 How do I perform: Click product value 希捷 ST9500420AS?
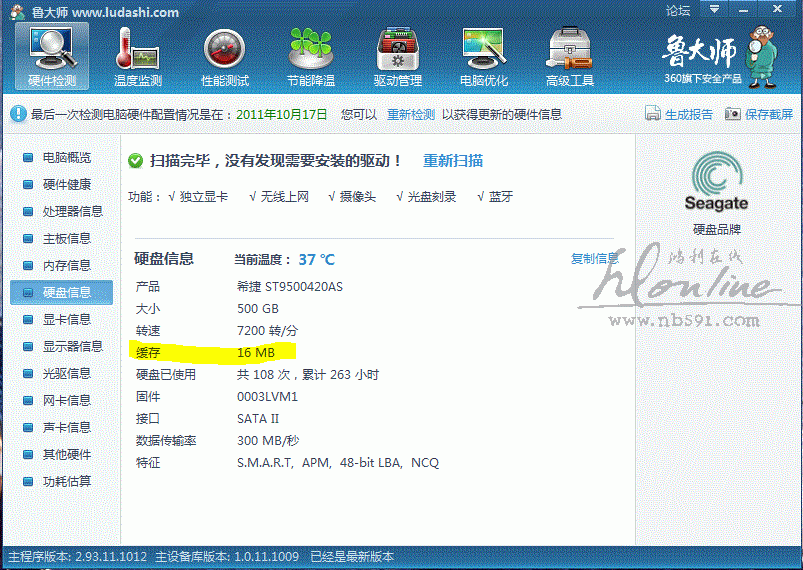pyautogui.click(x=289, y=287)
